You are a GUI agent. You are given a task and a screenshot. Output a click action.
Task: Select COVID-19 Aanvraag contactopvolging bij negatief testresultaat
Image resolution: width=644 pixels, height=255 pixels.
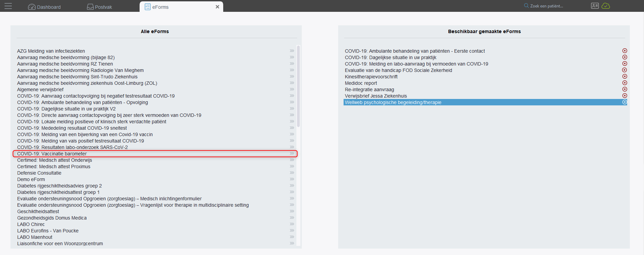[x=156, y=96]
